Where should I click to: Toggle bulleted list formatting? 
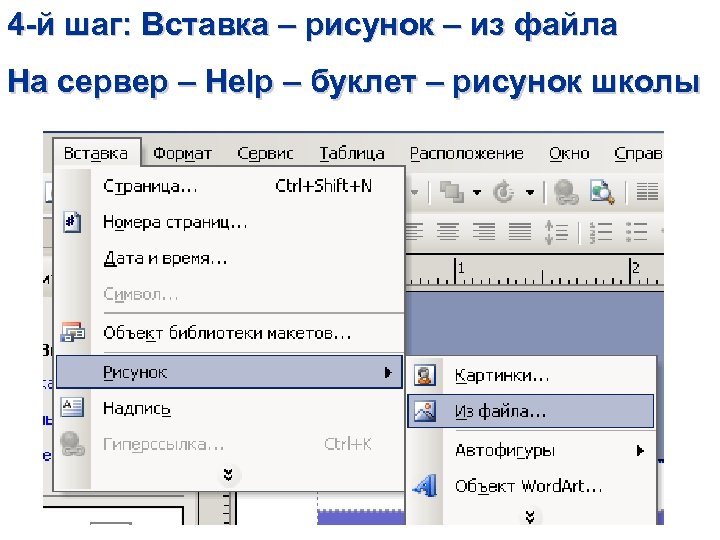point(636,231)
